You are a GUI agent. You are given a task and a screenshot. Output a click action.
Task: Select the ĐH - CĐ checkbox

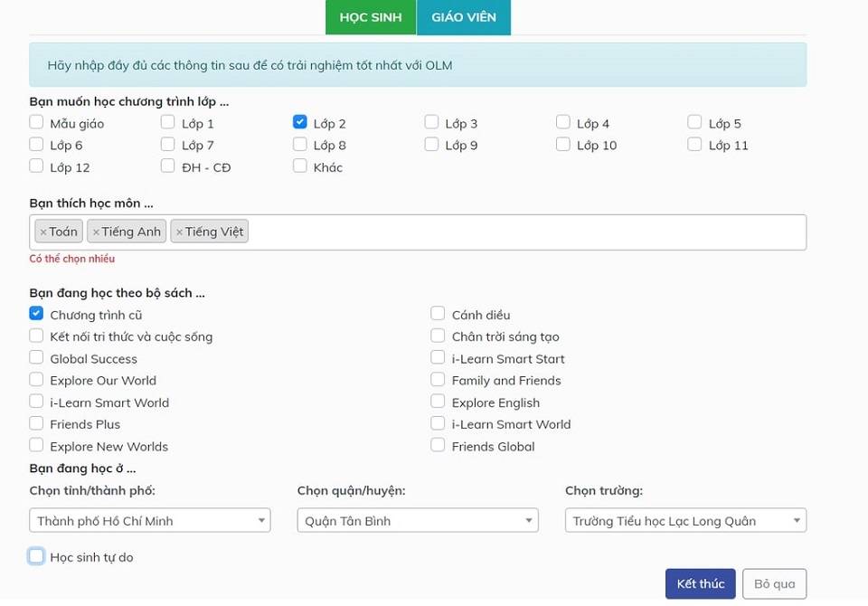tap(168, 166)
